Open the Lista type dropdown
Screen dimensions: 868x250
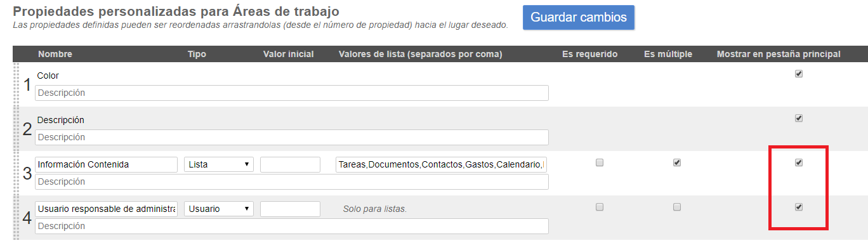point(219,164)
